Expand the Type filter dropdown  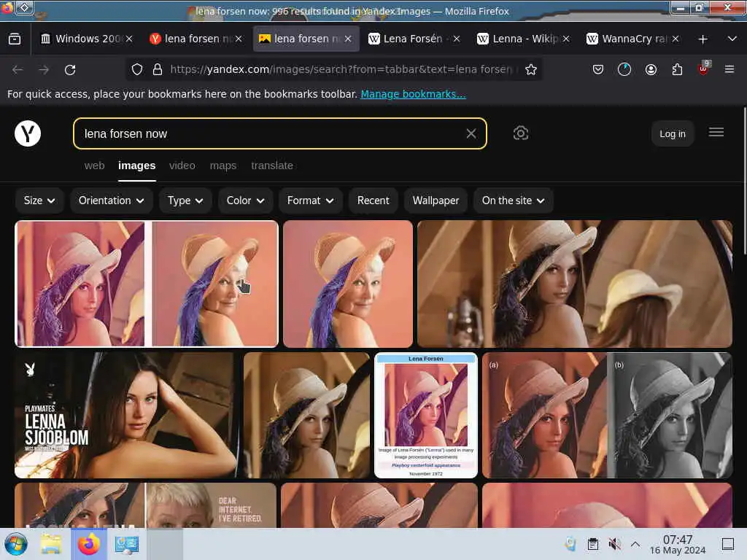[x=185, y=201]
